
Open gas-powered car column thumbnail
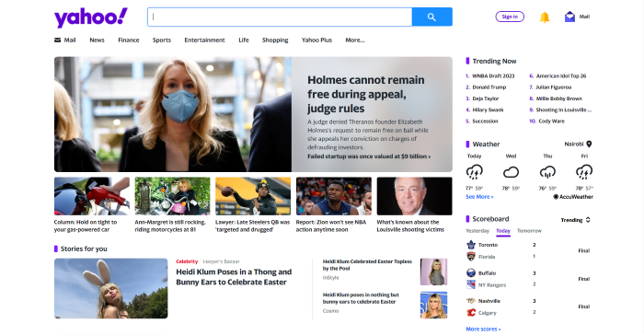[92, 196]
